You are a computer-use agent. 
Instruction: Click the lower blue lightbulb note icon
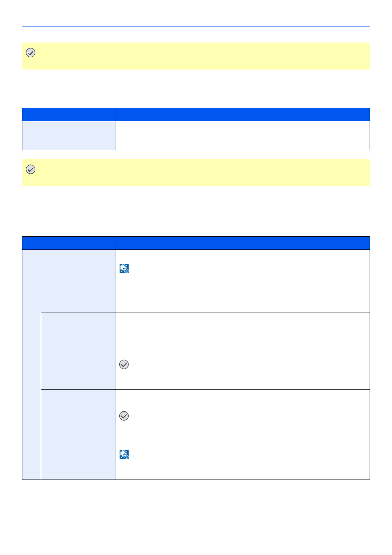pos(124,454)
